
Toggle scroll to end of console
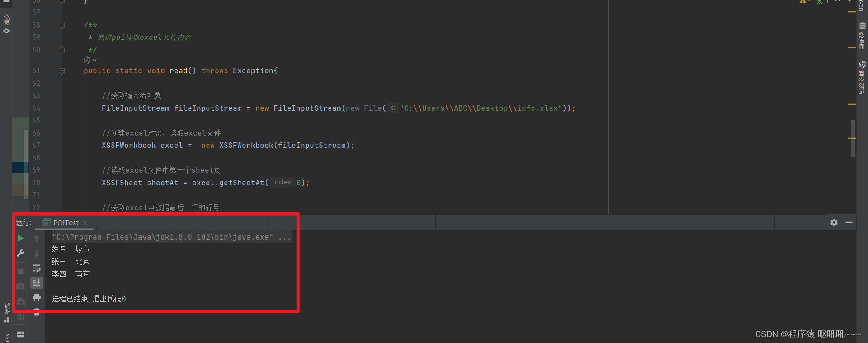37,283
